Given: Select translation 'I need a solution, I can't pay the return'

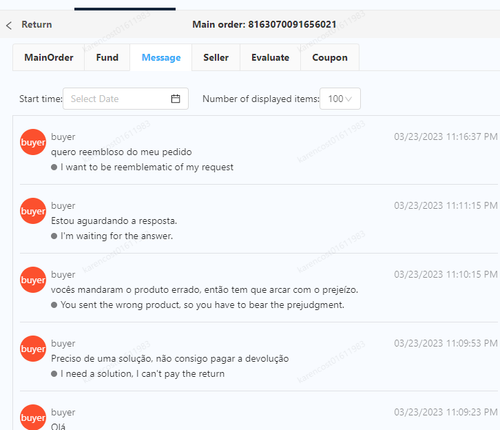Looking at the screenshot, I should tap(142, 374).
